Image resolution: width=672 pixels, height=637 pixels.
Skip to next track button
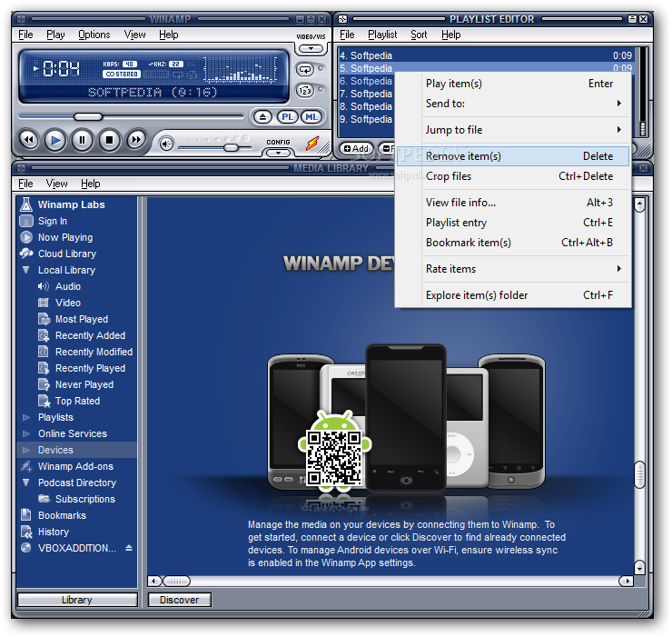[x=136, y=139]
